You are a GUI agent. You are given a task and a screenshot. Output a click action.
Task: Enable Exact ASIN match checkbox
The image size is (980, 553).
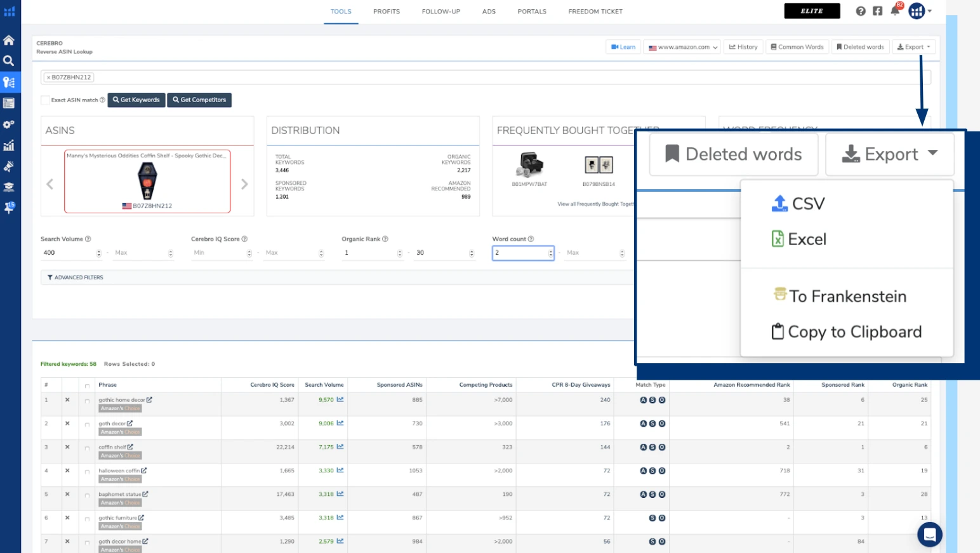pyautogui.click(x=45, y=100)
